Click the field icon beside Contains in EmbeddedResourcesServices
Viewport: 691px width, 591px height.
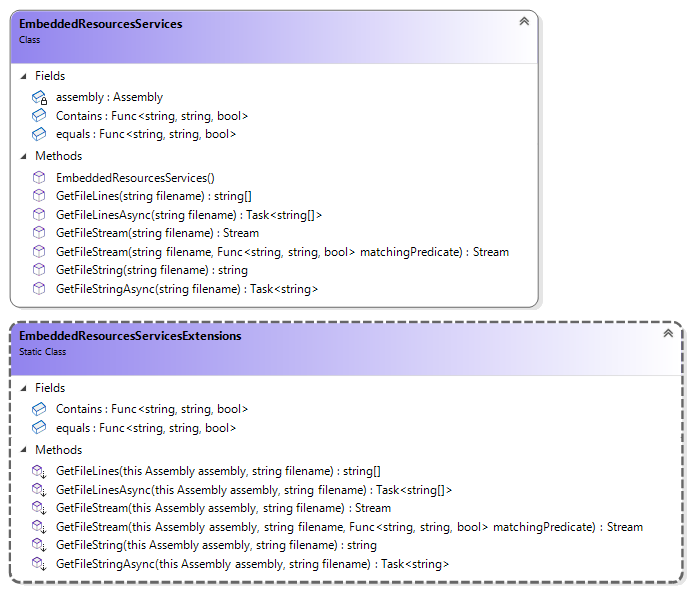39,115
